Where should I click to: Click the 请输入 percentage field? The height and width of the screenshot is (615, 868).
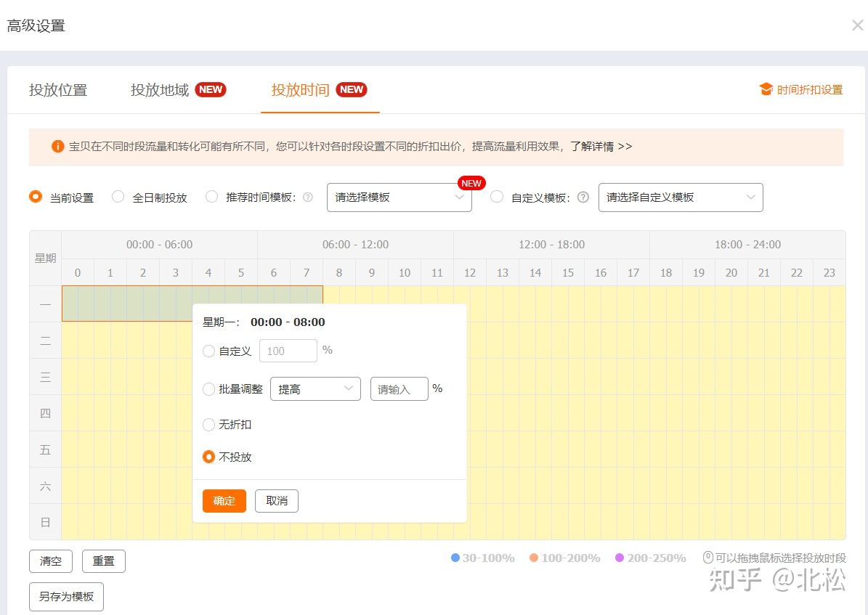[399, 388]
